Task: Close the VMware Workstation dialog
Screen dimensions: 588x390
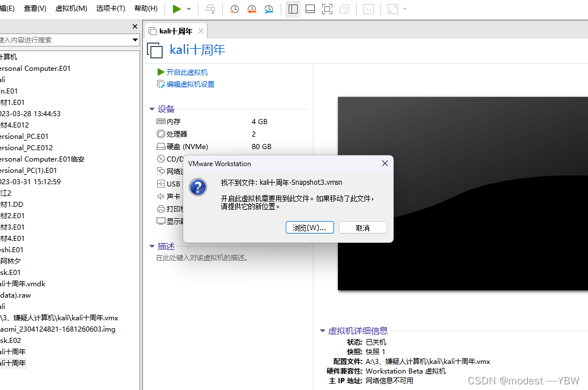Action: pyautogui.click(x=385, y=163)
